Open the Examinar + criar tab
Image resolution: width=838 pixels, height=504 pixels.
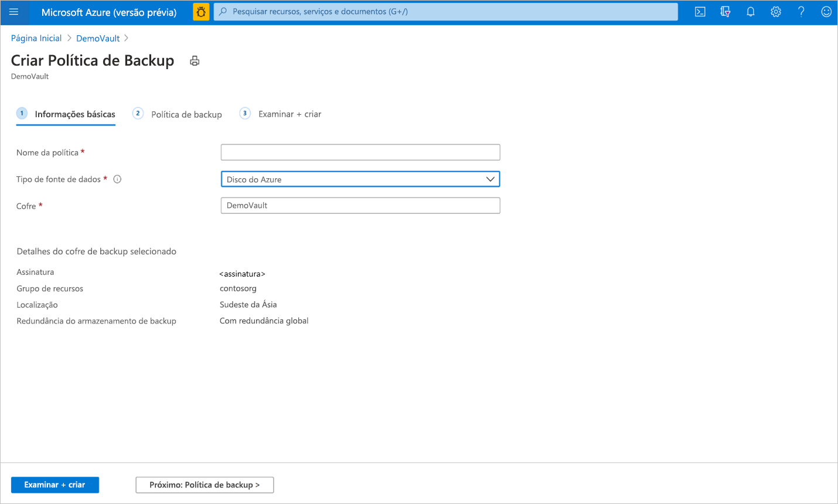point(280,114)
